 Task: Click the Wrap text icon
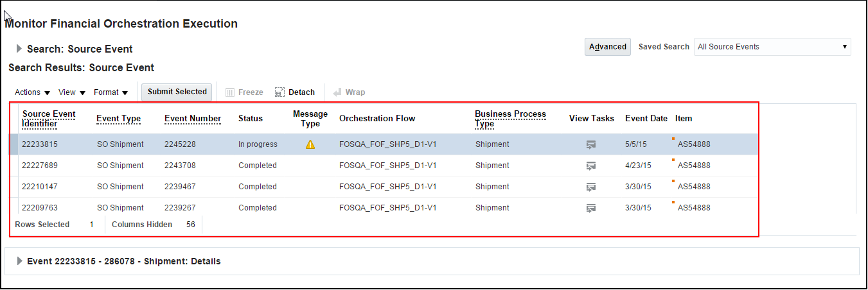pyautogui.click(x=337, y=92)
